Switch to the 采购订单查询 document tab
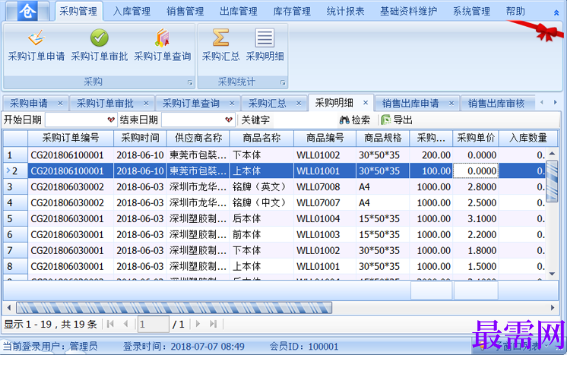The image size is (584, 366). click(x=191, y=103)
